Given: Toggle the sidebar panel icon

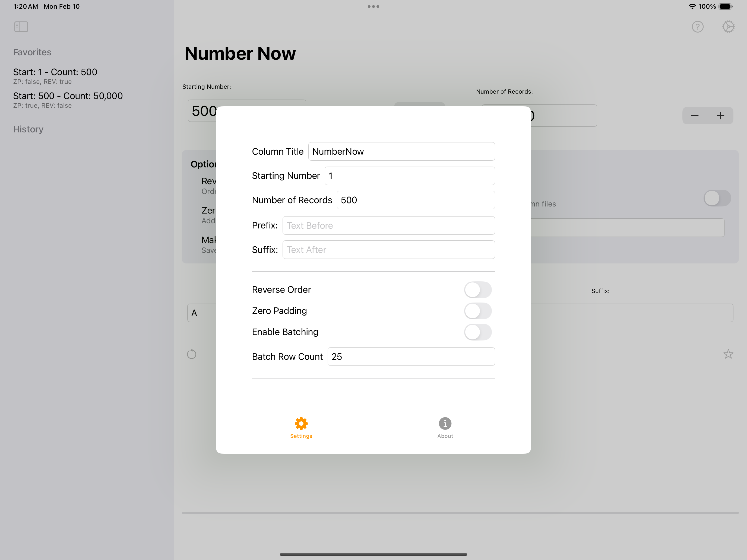Looking at the screenshot, I should pyautogui.click(x=21, y=27).
